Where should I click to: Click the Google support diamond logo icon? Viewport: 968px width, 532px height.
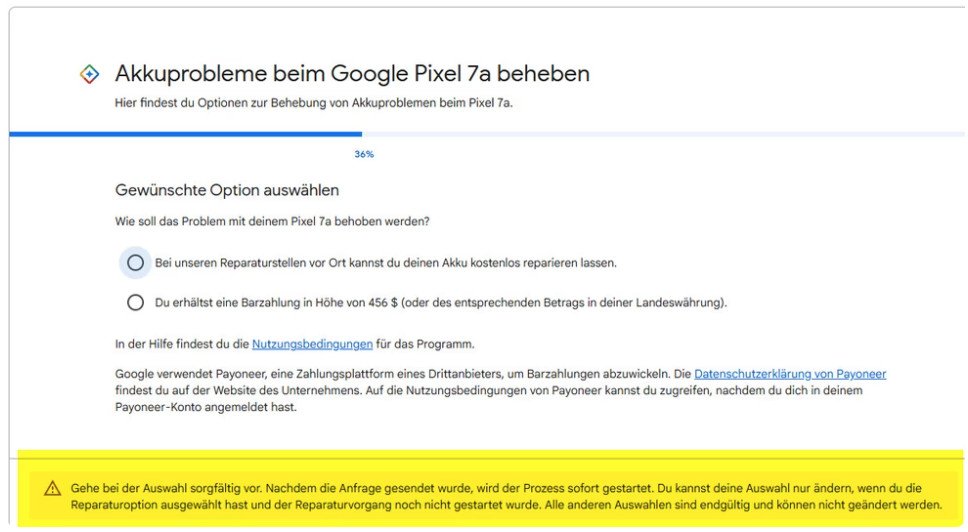[x=90, y=75]
